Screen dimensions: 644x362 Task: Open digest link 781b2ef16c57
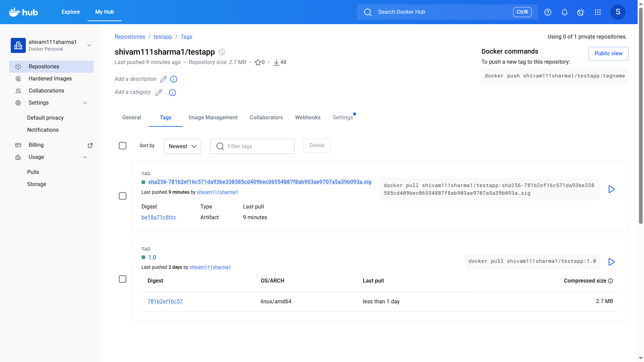pyautogui.click(x=165, y=301)
